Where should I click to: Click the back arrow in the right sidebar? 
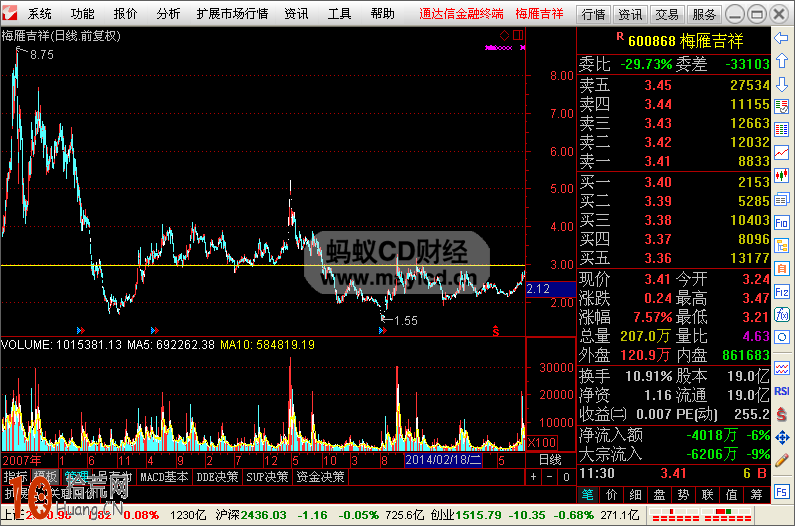pyautogui.click(x=781, y=38)
